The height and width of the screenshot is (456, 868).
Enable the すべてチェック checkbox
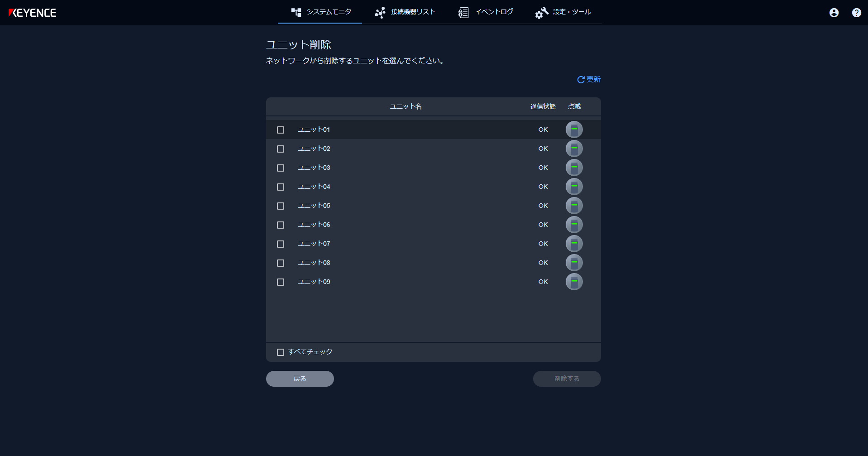tap(281, 352)
